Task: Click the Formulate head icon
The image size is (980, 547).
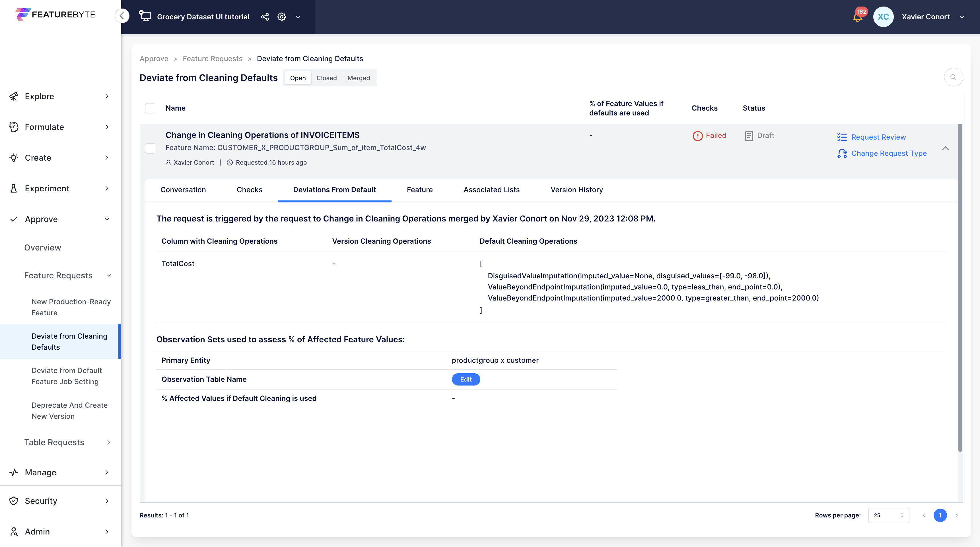Action: pyautogui.click(x=14, y=127)
